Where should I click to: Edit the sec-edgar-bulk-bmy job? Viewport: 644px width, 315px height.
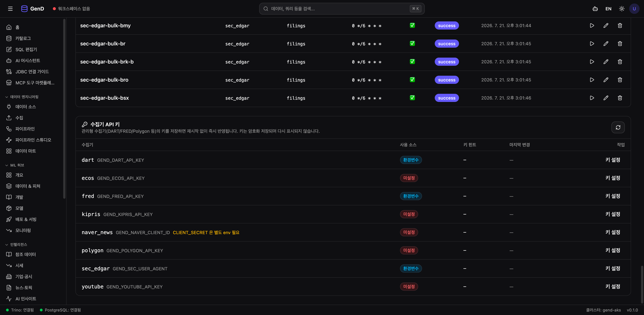click(606, 25)
